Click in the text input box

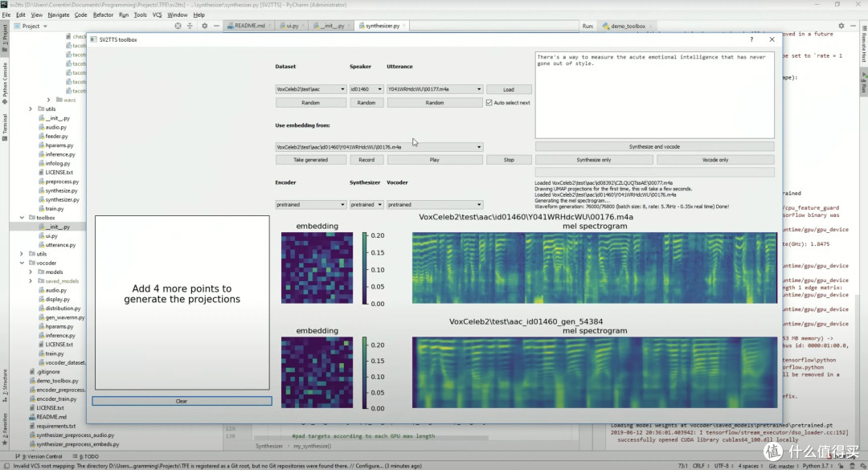click(x=654, y=95)
